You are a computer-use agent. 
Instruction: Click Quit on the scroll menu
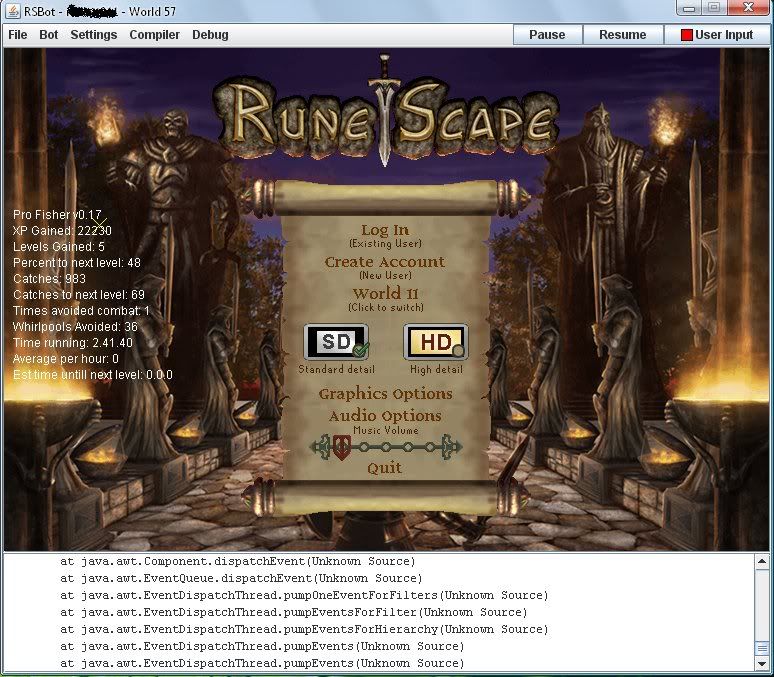[385, 468]
